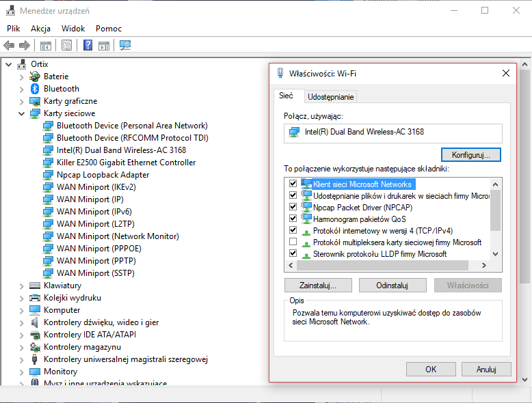Click the Kolejki wydruku printer icon
Viewport: 532px width, 403px height.
click(35, 298)
